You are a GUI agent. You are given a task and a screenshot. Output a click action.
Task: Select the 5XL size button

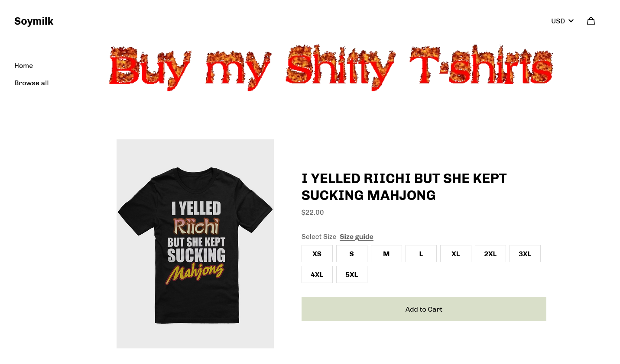(x=352, y=274)
